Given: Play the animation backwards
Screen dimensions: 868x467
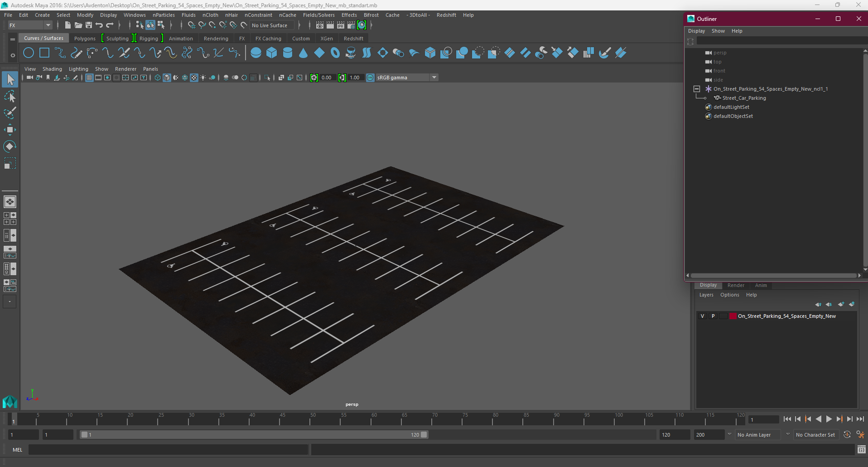Looking at the screenshot, I should point(818,419).
